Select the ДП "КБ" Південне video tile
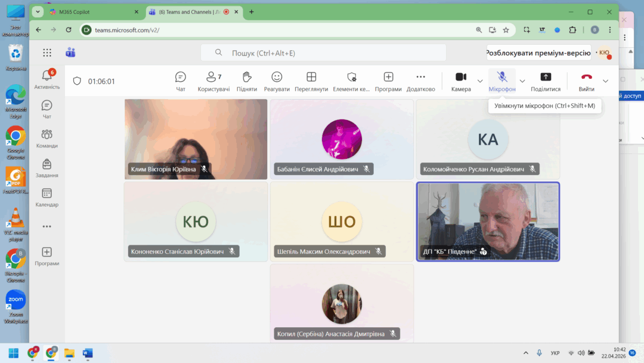Screen dimensions: 644x363 pos(488,221)
